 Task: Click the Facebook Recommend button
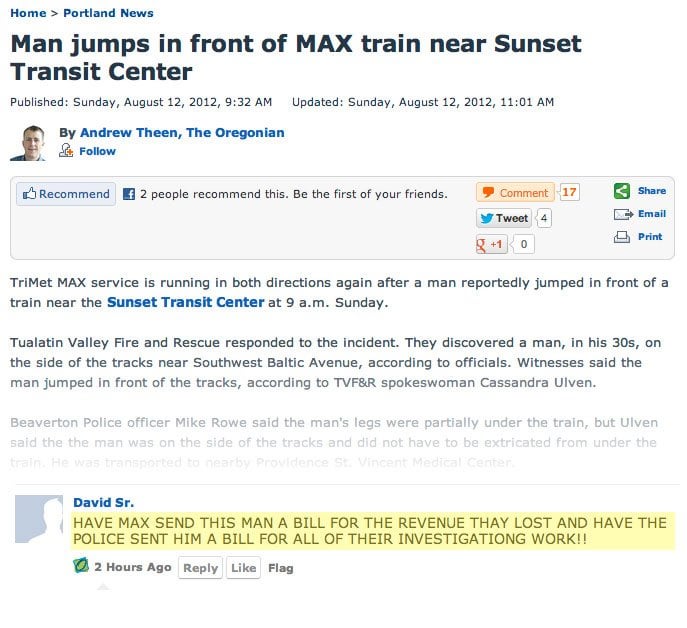[x=66, y=194]
